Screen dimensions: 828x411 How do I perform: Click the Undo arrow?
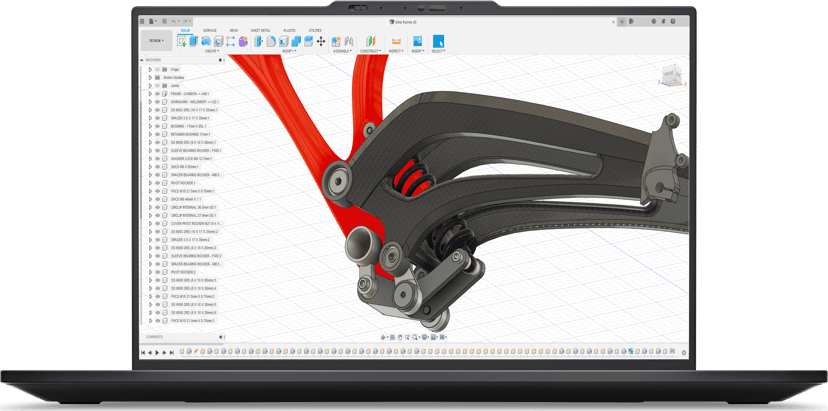(x=175, y=21)
